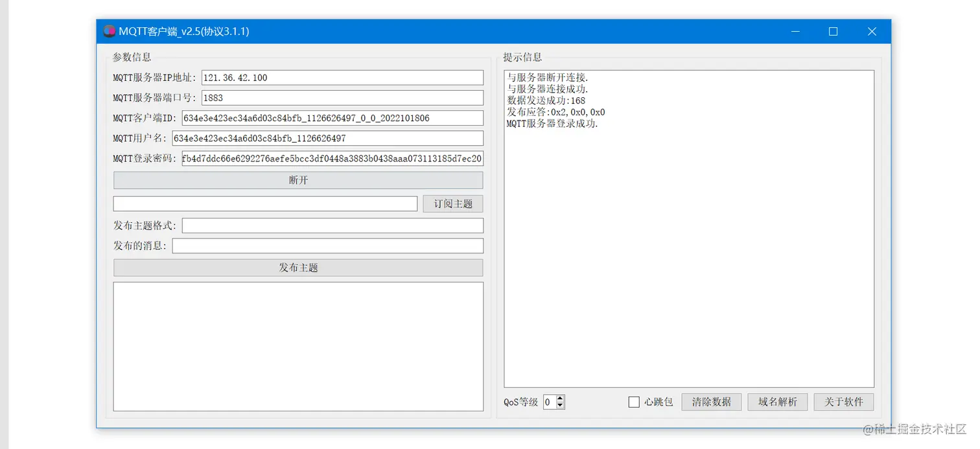
Task: Click log line 'MQTT服务器登录成功.'
Action: [552, 123]
